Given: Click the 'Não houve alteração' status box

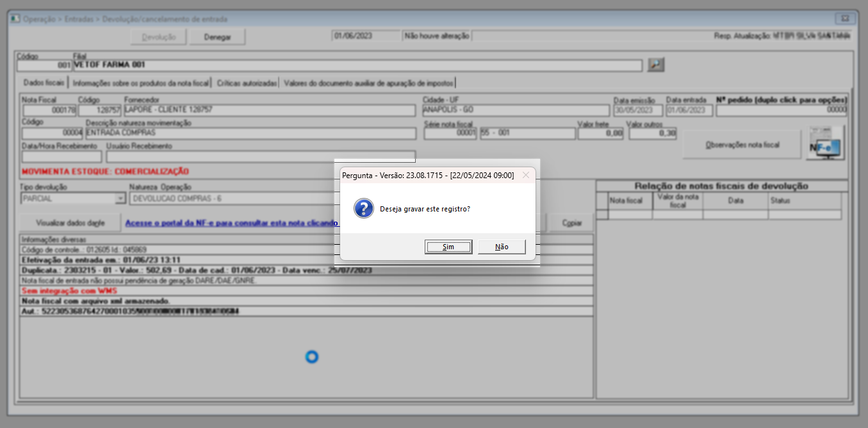Looking at the screenshot, I should pyautogui.click(x=438, y=36).
